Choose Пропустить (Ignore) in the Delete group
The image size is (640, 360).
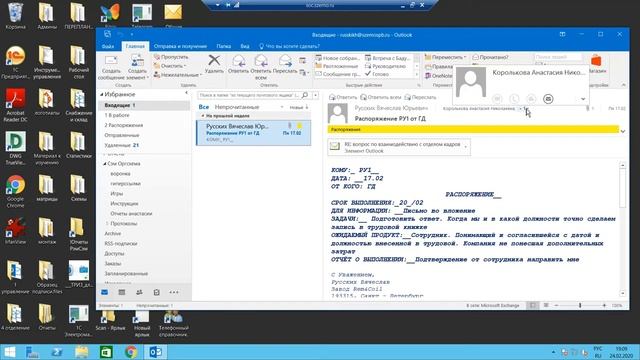click(171, 57)
